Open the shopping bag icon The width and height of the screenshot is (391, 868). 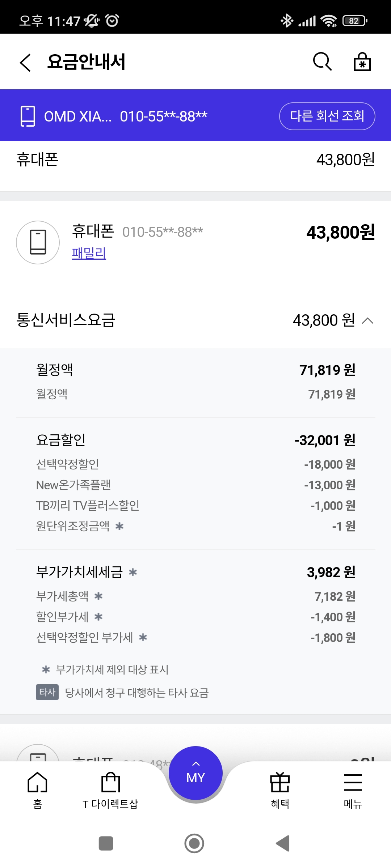click(362, 62)
